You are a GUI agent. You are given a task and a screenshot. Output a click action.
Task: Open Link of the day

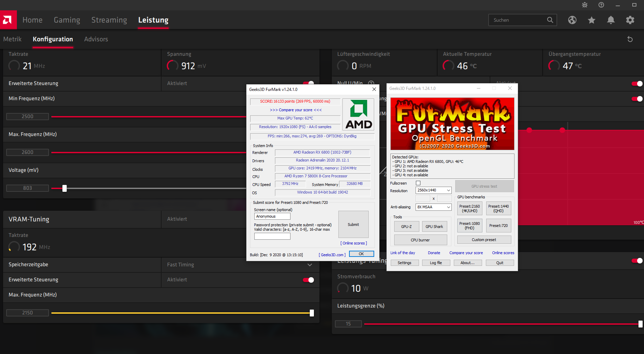pyautogui.click(x=402, y=253)
